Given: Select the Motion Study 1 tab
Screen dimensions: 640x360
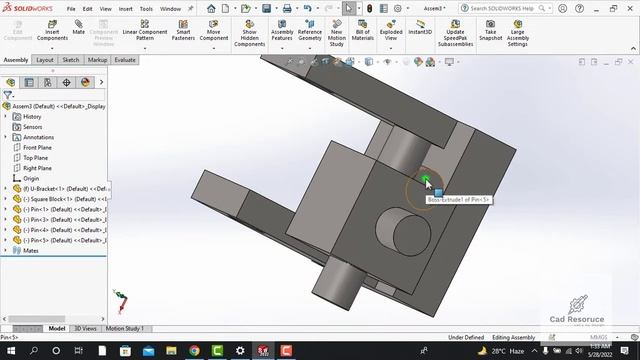Looking at the screenshot, I should 125,328.
